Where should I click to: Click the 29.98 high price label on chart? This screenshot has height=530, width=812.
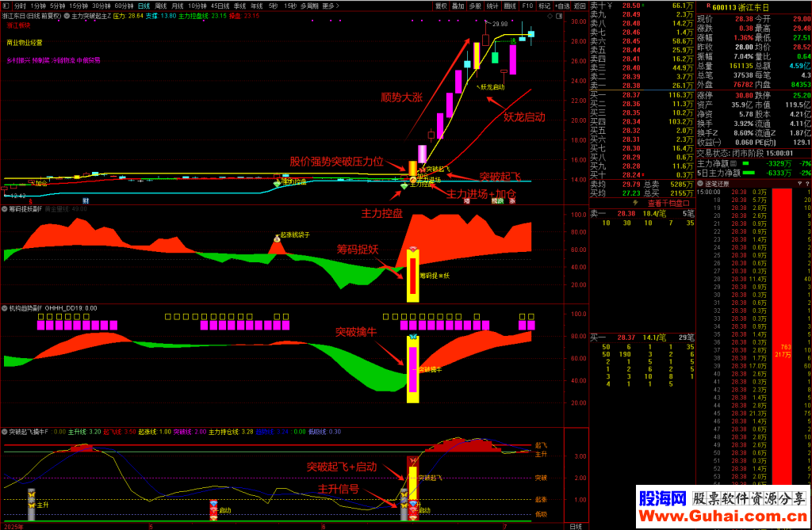tap(500, 24)
